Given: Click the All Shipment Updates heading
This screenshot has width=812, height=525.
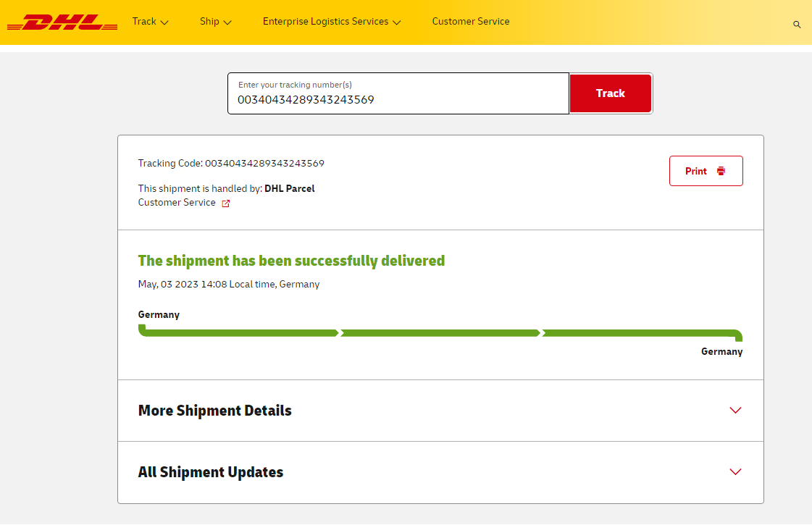Looking at the screenshot, I should tap(211, 472).
